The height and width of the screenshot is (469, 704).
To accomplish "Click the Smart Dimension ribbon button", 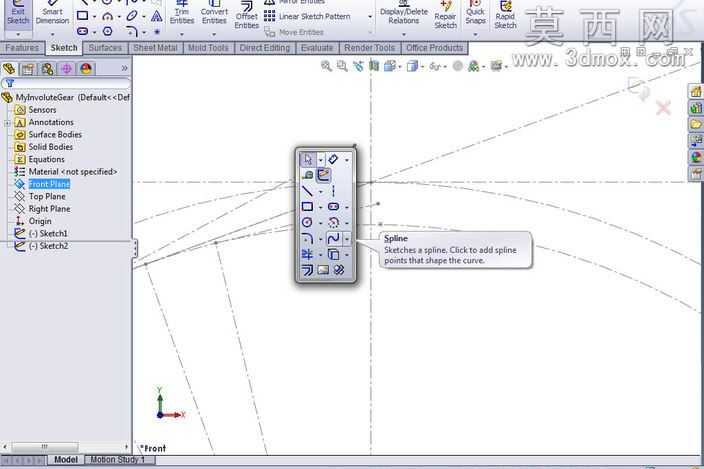I will tap(53, 15).
